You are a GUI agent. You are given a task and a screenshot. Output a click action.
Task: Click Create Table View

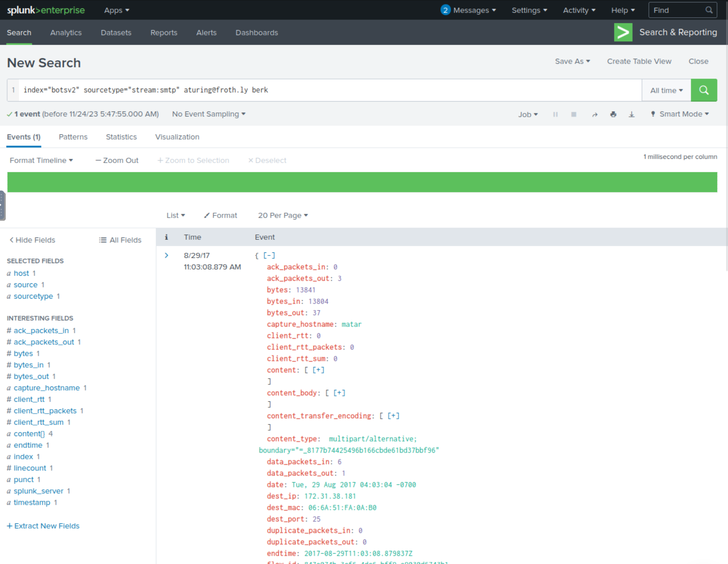(x=639, y=61)
